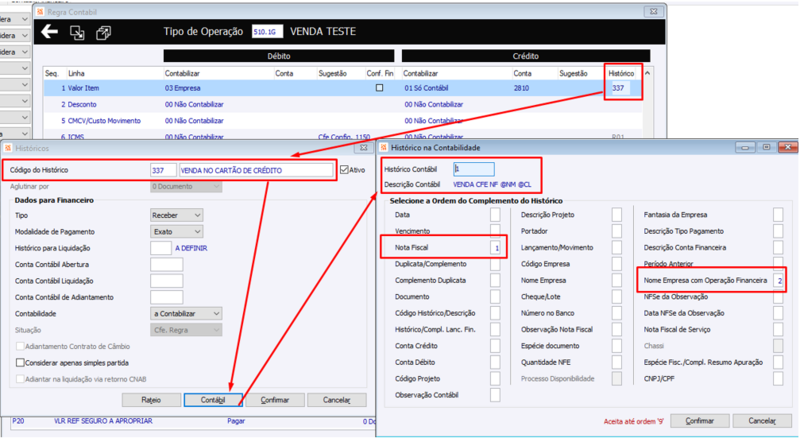Select the Desconto row
The image size is (800, 438).
(x=343, y=104)
